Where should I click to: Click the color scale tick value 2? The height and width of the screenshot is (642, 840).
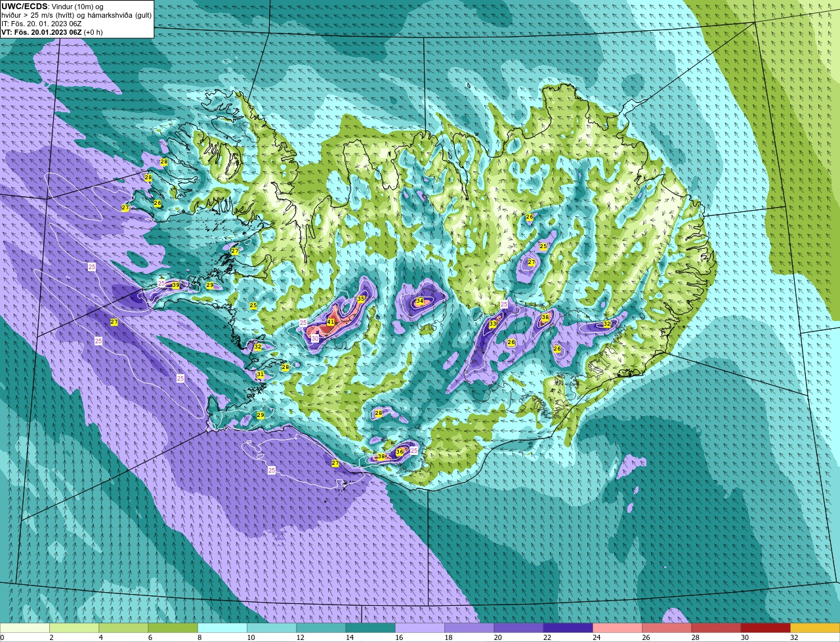coord(51,637)
